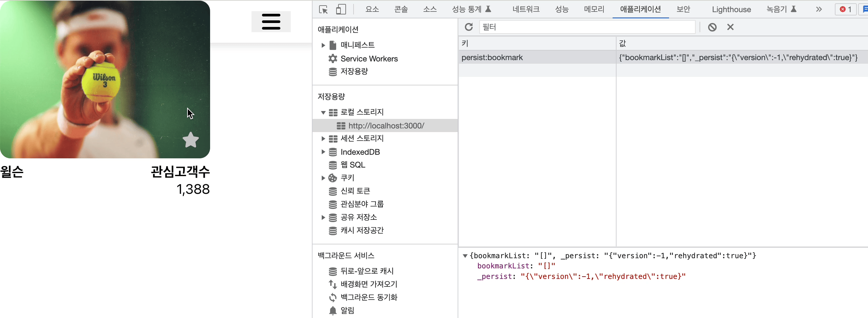Toggle the device toolbar icon
The height and width of the screenshot is (318, 868).
click(x=341, y=10)
